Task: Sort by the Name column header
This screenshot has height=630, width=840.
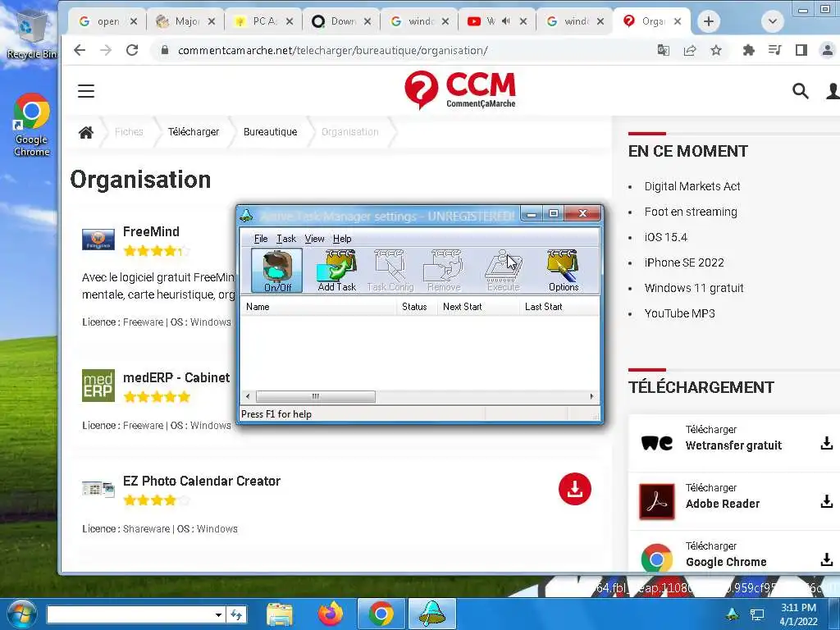Action: [318, 307]
